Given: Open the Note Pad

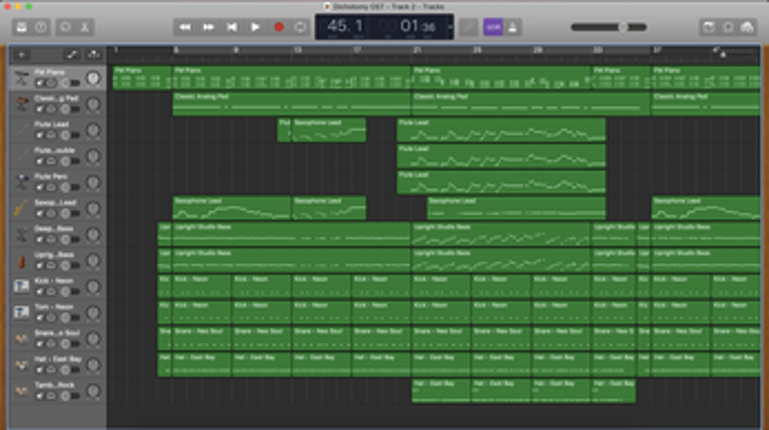Looking at the screenshot, I should pos(709,27).
